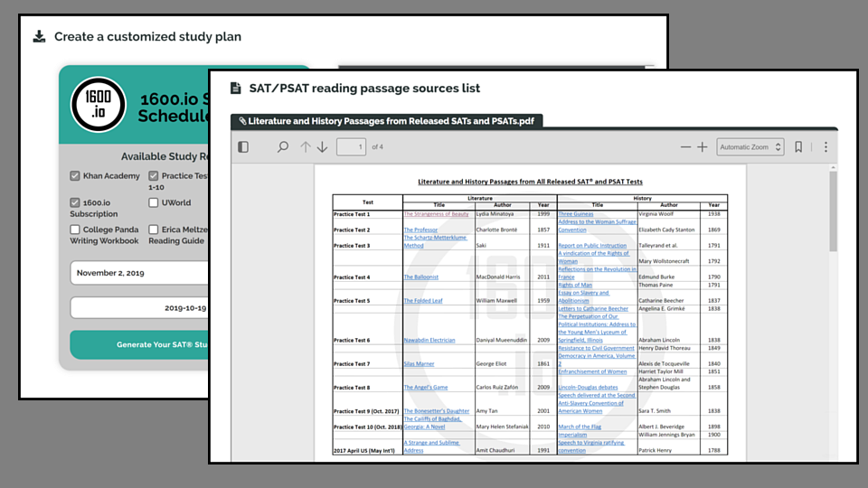This screenshot has width=868, height=488.
Task: Click the author cell 'Virginia Woolf'
Action: tap(657, 214)
